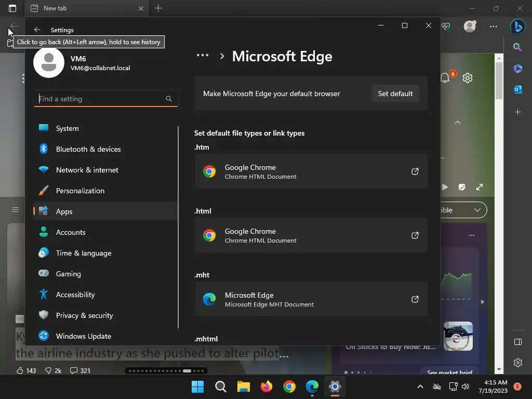Viewport: 532px width, 399px height.
Task: Switch to the New tab in Edge
Action: coord(87,8)
